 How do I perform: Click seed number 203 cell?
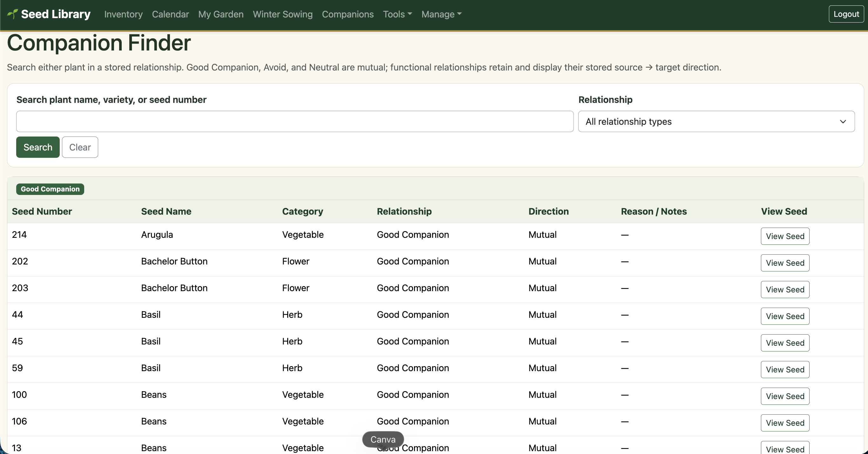click(20, 288)
